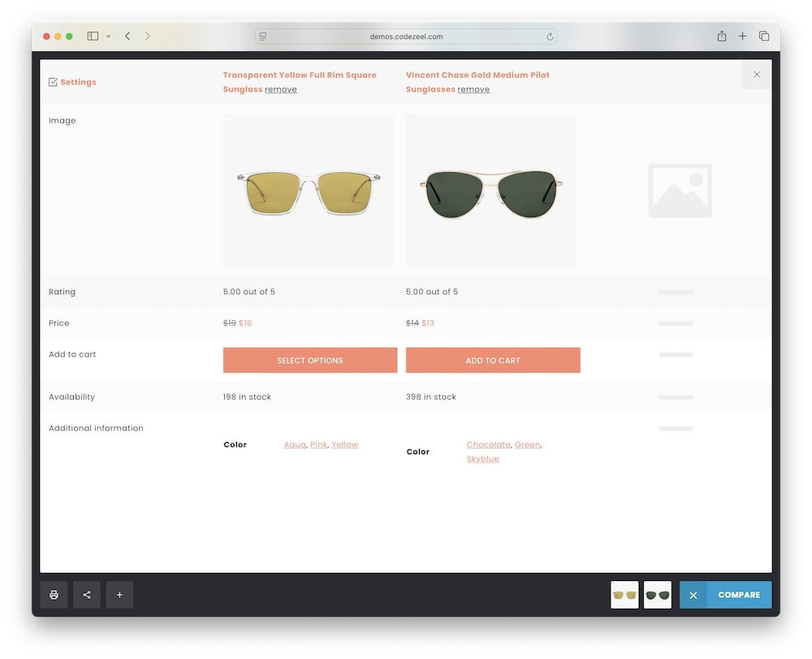Click the '$13' sale price text
Viewport: 812px width, 659px height.
[428, 323]
